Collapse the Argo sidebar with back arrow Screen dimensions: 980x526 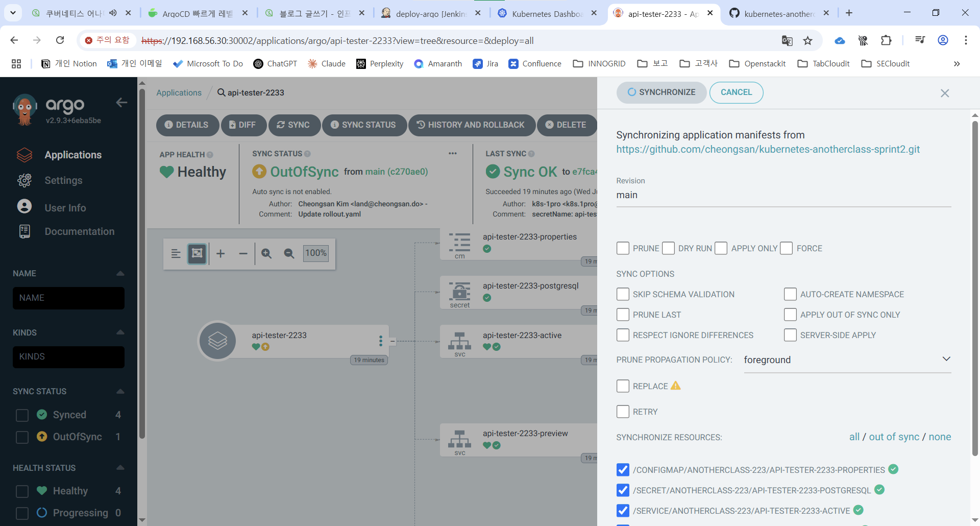121,103
